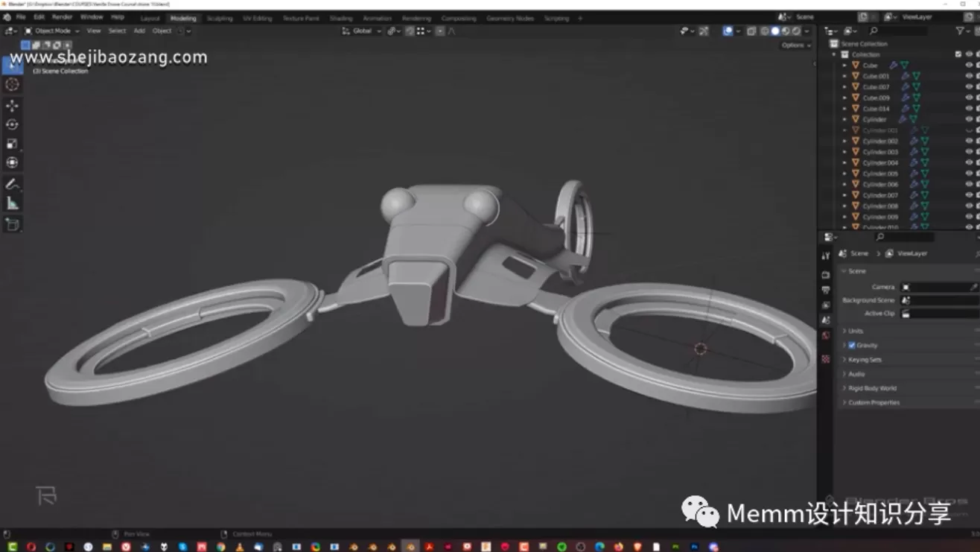Switch viewport to solid shading mode
This screenshot has width=980, height=552.
coord(775,31)
